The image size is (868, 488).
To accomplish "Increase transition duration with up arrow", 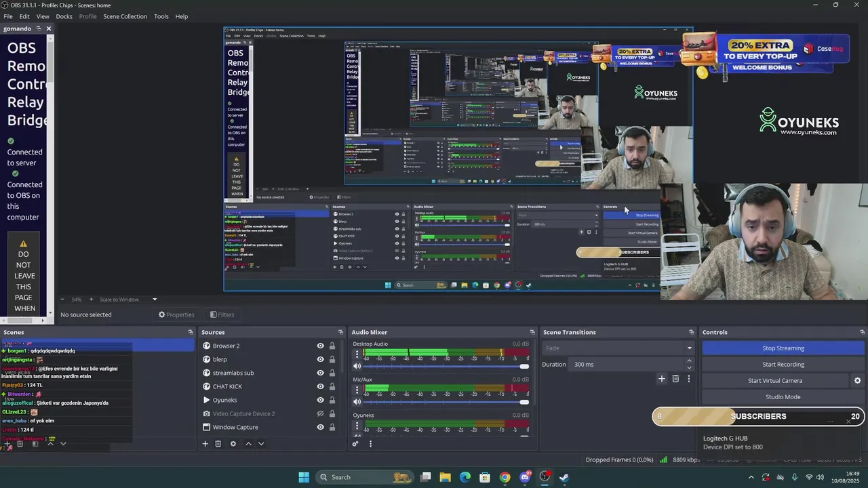I will 689,361.
